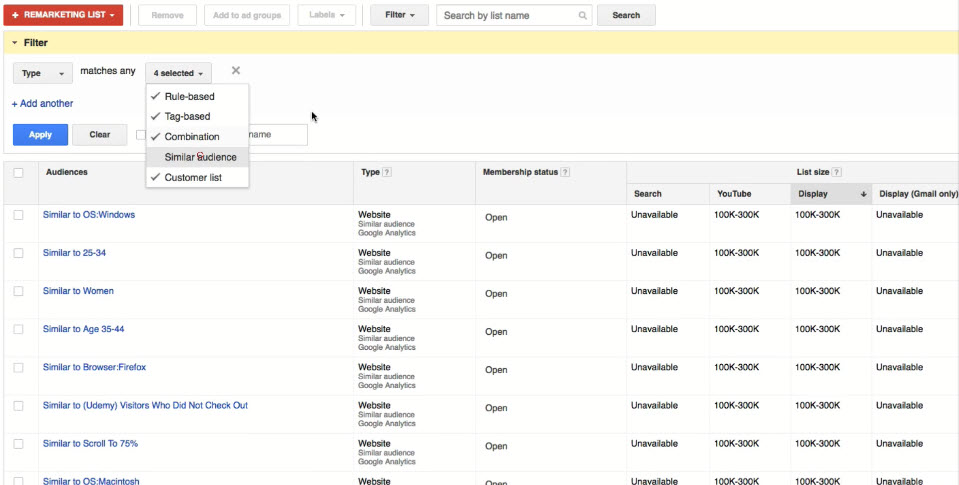Check the box for Similar to OS:Windows
959x485 pixels.
19,215
